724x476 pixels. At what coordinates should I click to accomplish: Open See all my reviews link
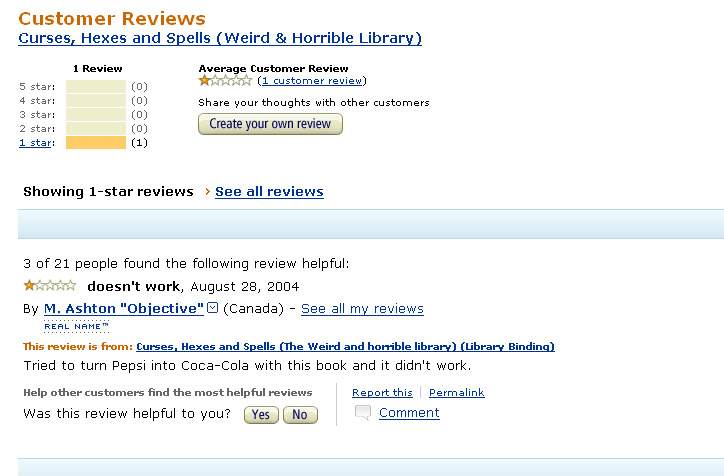point(362,308)
